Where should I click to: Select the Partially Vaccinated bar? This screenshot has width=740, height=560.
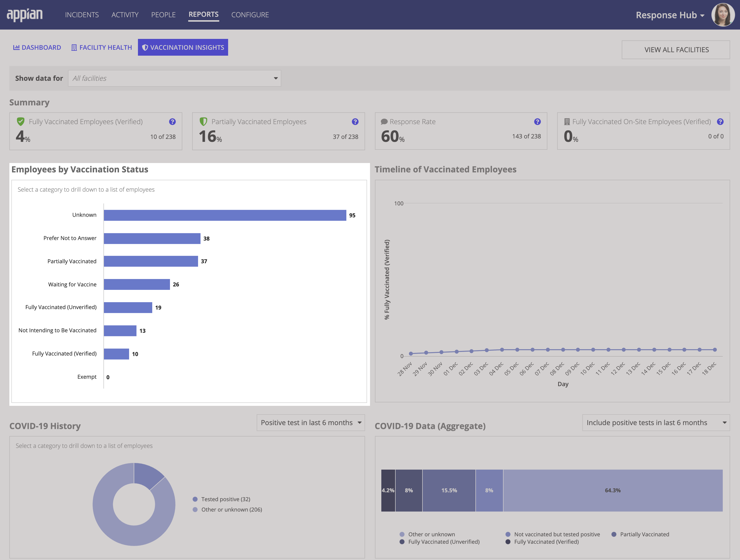click(x=151, y=261)
